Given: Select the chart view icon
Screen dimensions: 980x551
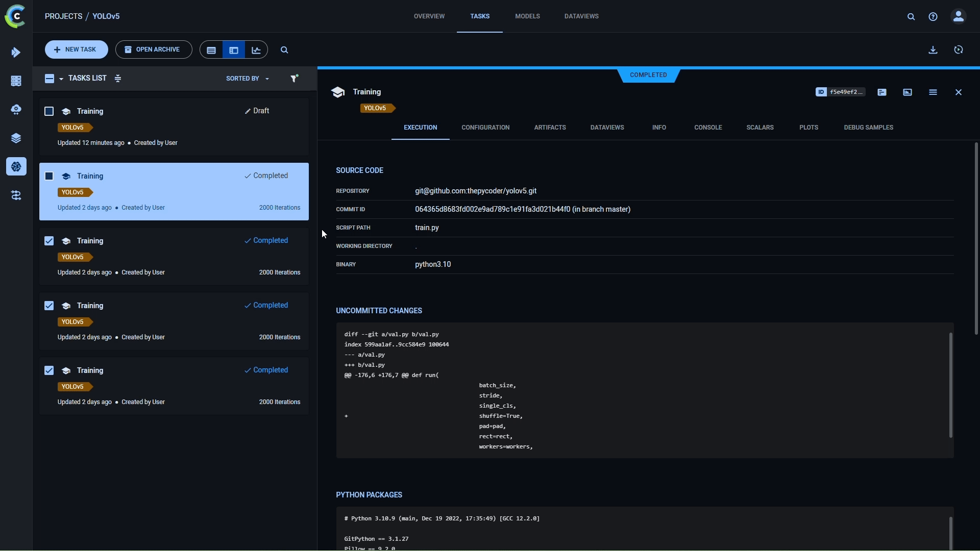Looking at the screenshot, I should 256,49.
